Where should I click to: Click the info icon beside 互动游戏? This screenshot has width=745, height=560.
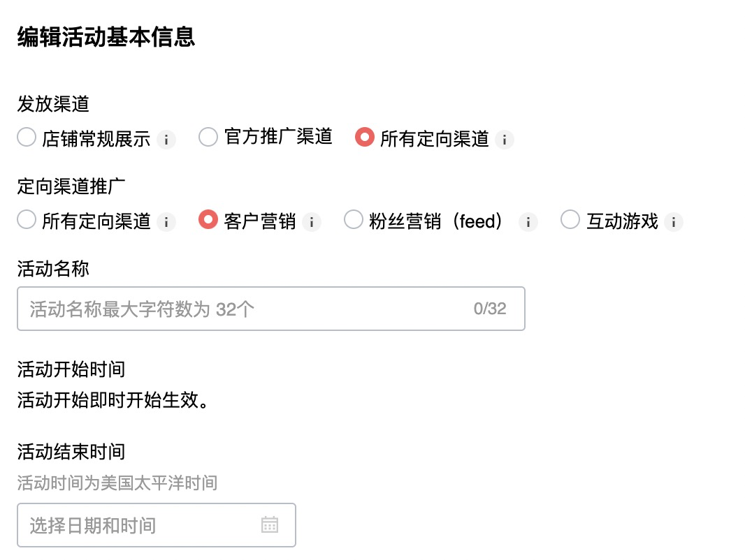point(674,222)
